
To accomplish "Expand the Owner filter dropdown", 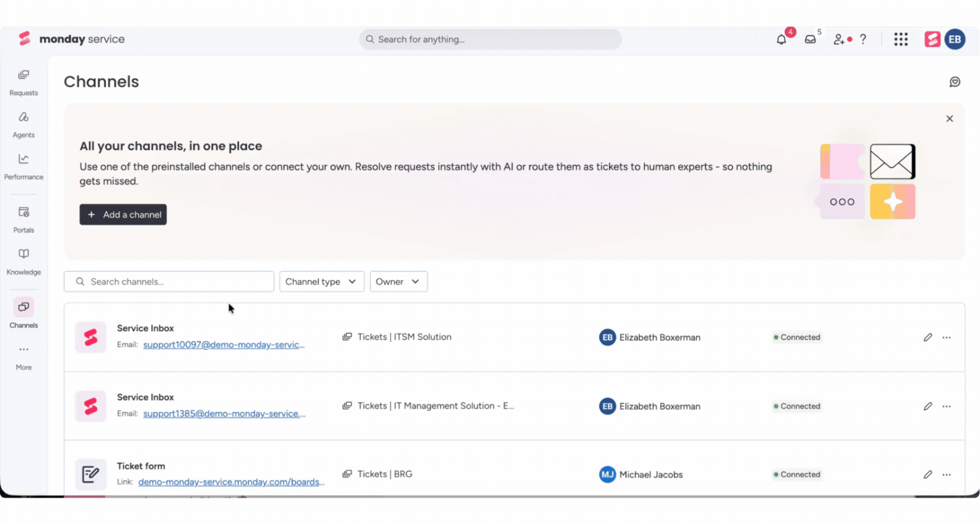I will (399, 281).
